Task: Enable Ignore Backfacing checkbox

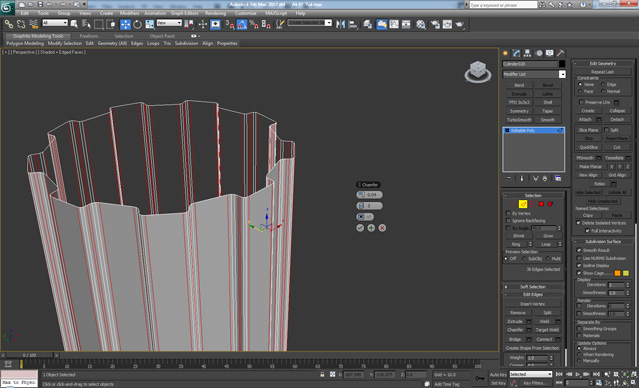Action: [x=508, y=221]
